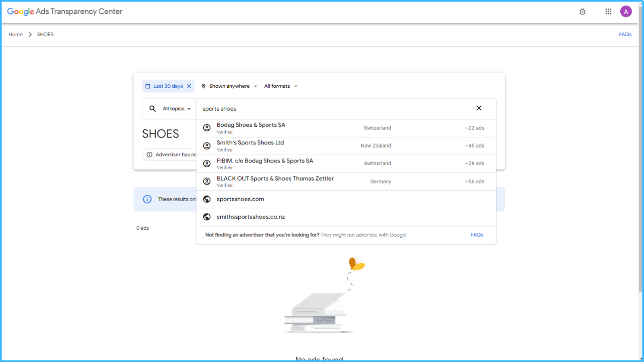The height and width of the screenshot is (362, 644).
Task: Click the New Zealand country label
Action: 376,146
